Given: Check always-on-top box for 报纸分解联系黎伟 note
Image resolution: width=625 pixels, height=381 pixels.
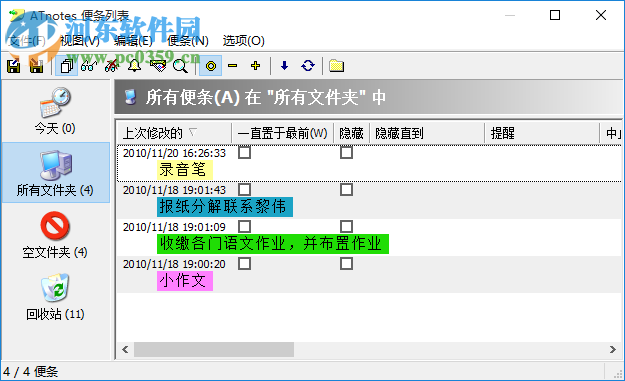Looking at the screenshot, I should click(244, 189).
